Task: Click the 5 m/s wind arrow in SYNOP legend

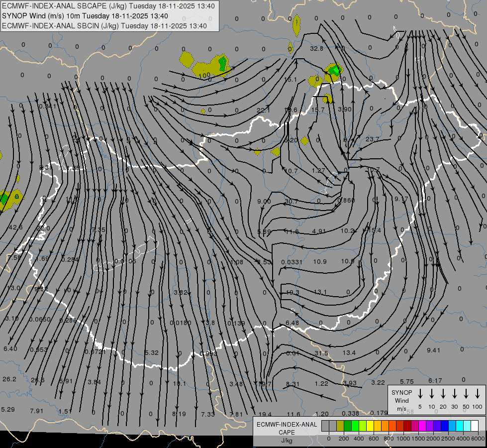Action: point(420,394)
